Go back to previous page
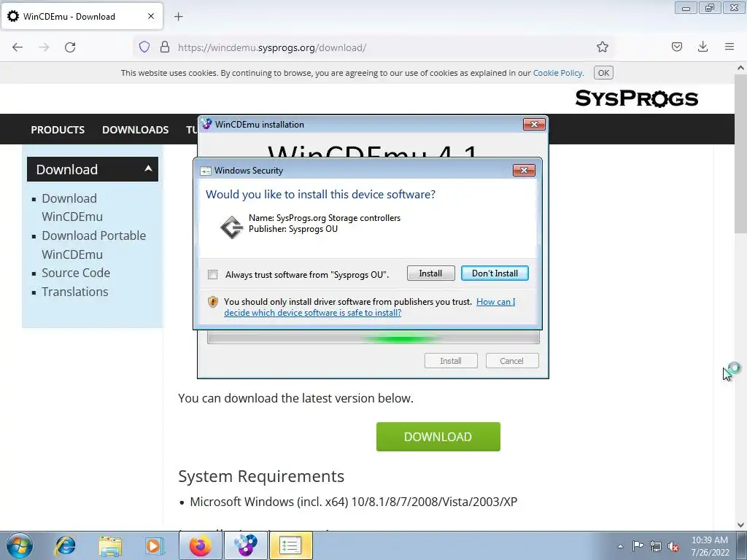This screenshot has height=560, width=747. pos(18,47)
